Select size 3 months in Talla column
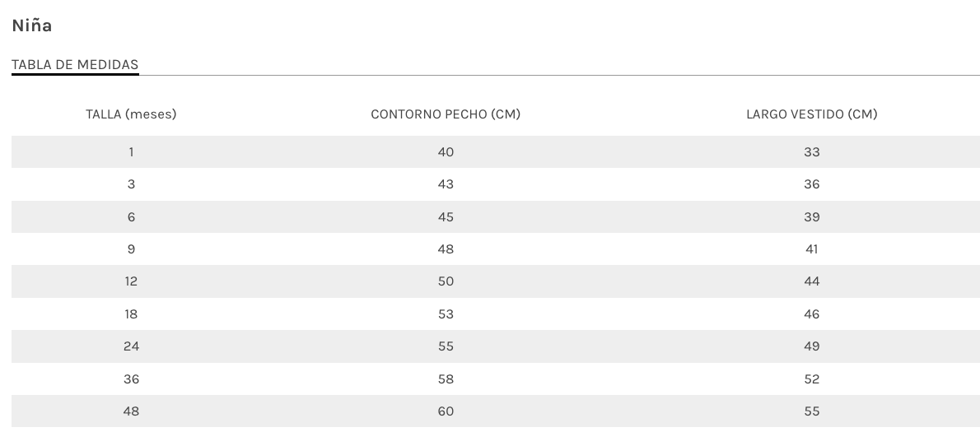This screenshot has width=980, height=432. (131, 184)
